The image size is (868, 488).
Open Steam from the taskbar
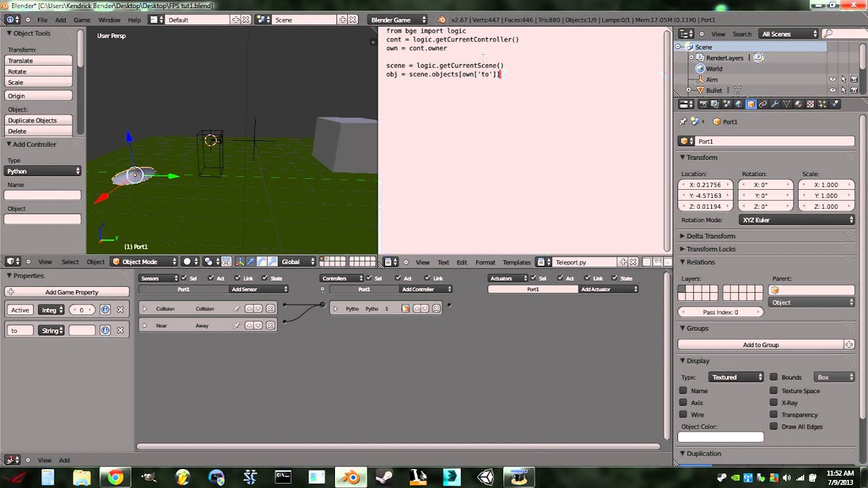(384, 477)
